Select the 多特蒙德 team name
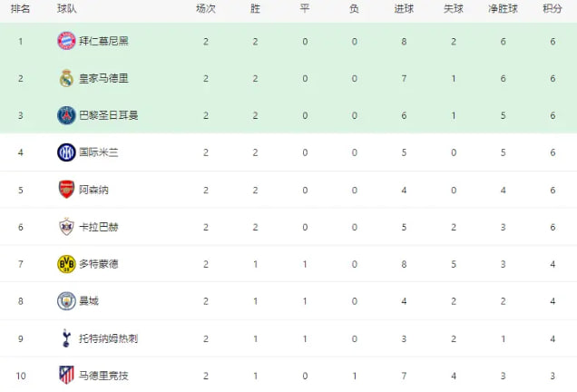577x392 pixels. point(99,263)
